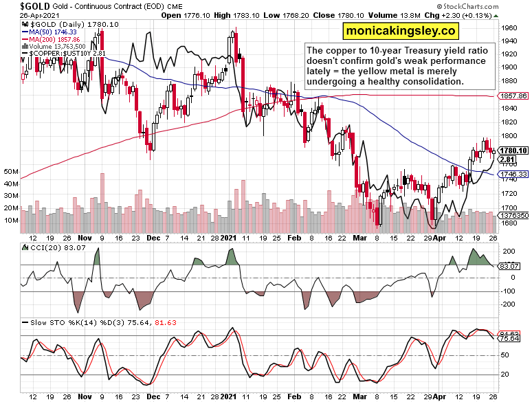
Task: Click the 2.81 copper ratio value tag
Action: pos(507,159)
